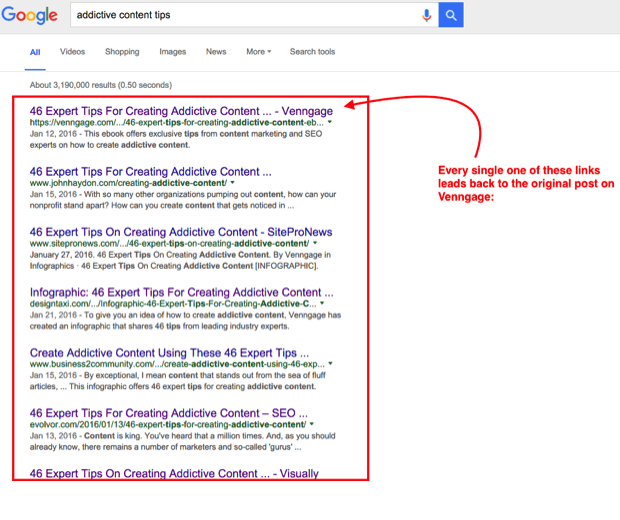Click in the search query field
This screenshot has width=620, height=520.
coord(240,15)
